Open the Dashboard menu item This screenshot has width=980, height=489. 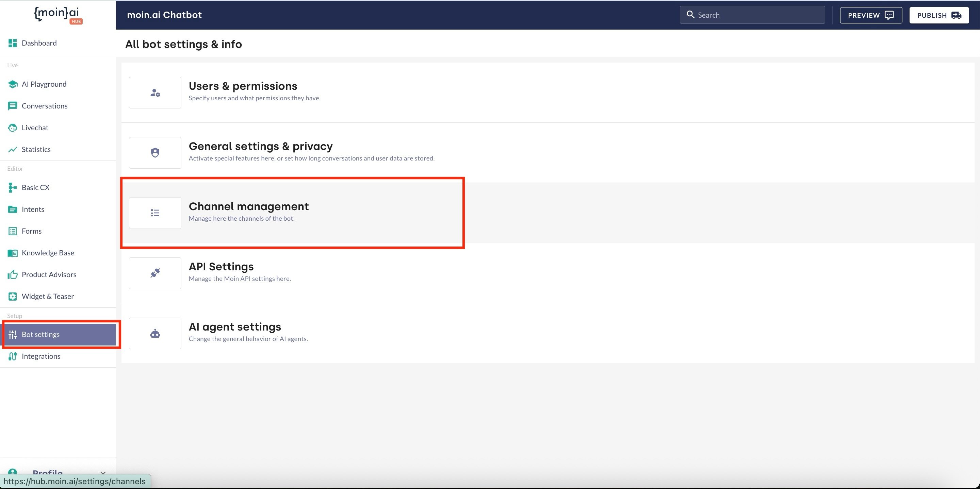point(58,43)
